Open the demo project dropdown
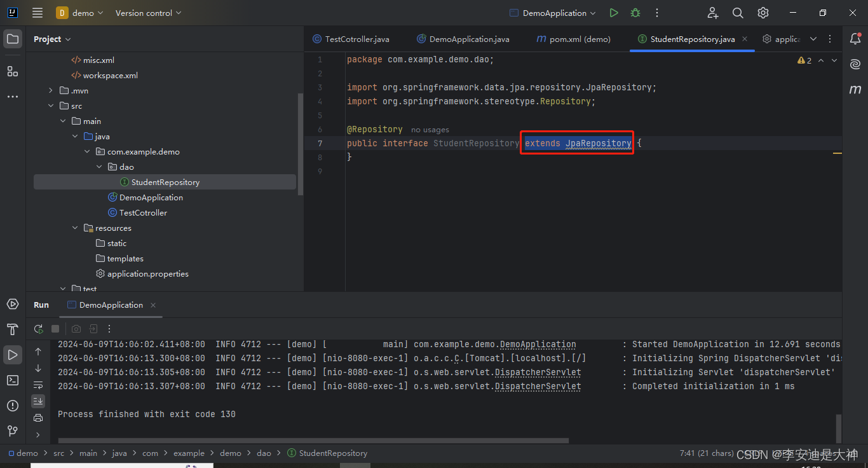The image size is (868, 468). (79, 13)
